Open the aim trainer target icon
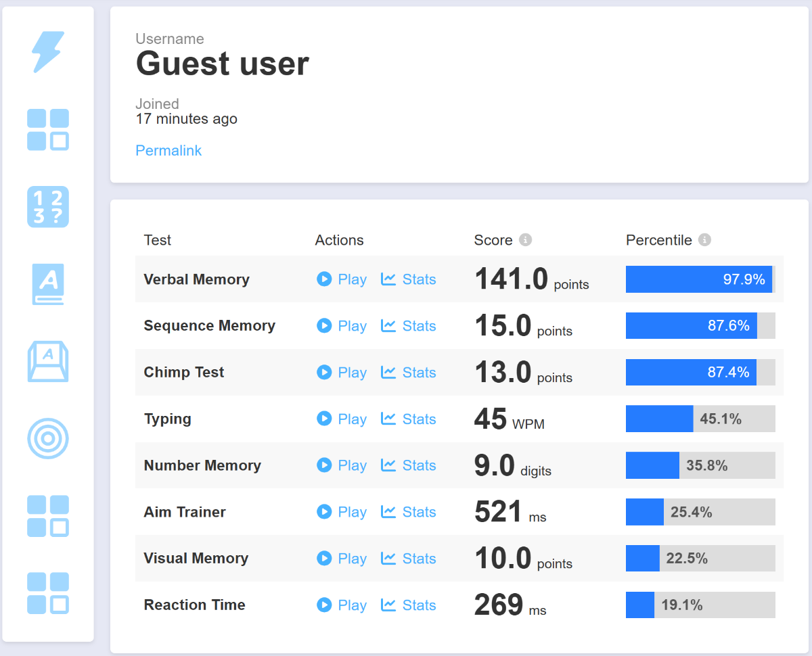Image resolution: width=812 pixels, height=656 pixels. (48, 439)
